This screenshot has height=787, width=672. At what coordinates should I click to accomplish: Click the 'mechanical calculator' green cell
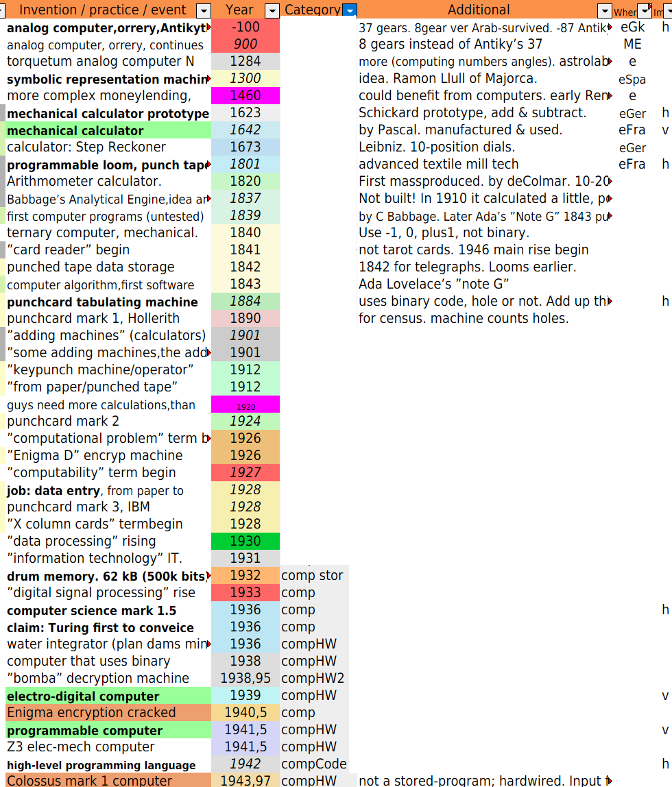(108, 130)
